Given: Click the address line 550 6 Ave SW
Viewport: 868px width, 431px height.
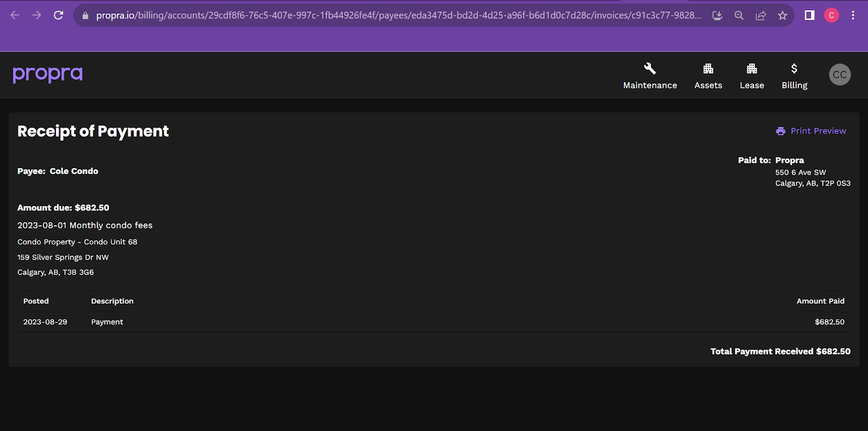Looking at the screenshot, I should coord(800,172).
